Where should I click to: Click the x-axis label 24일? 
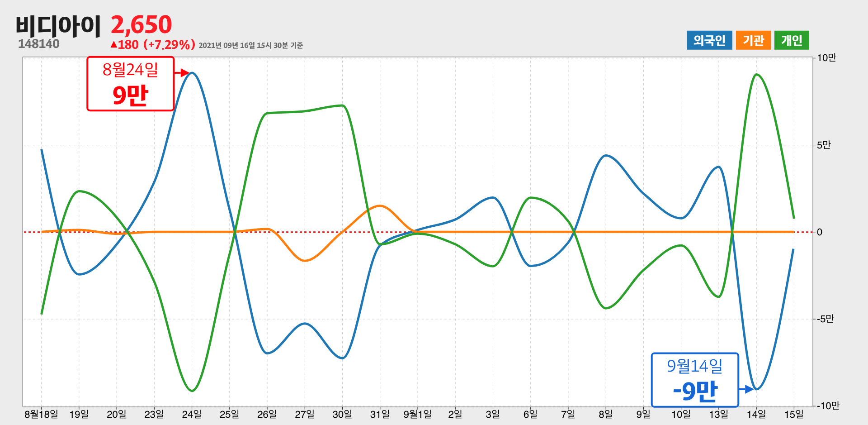(x=192, y=414)
